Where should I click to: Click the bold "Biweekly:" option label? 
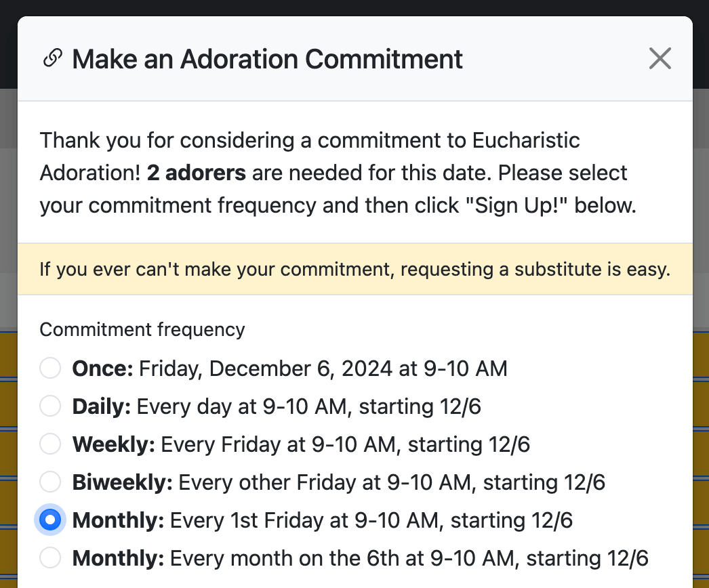click(123, 482)
